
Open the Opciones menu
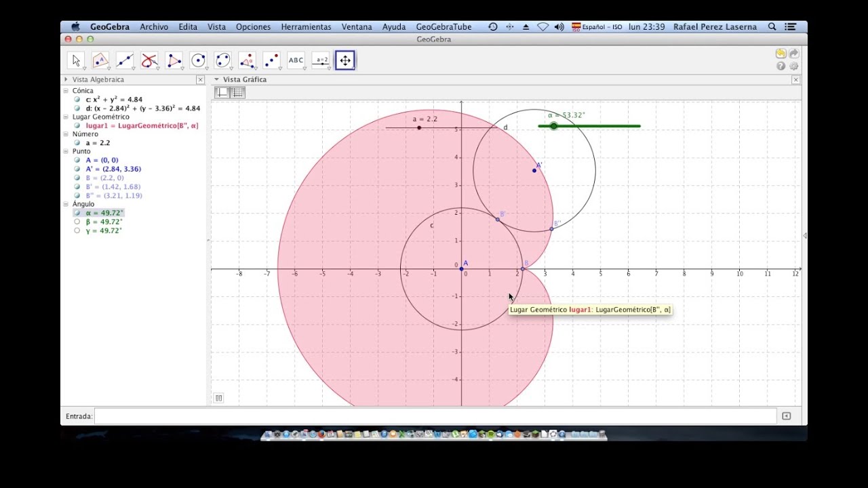point(254,27)
